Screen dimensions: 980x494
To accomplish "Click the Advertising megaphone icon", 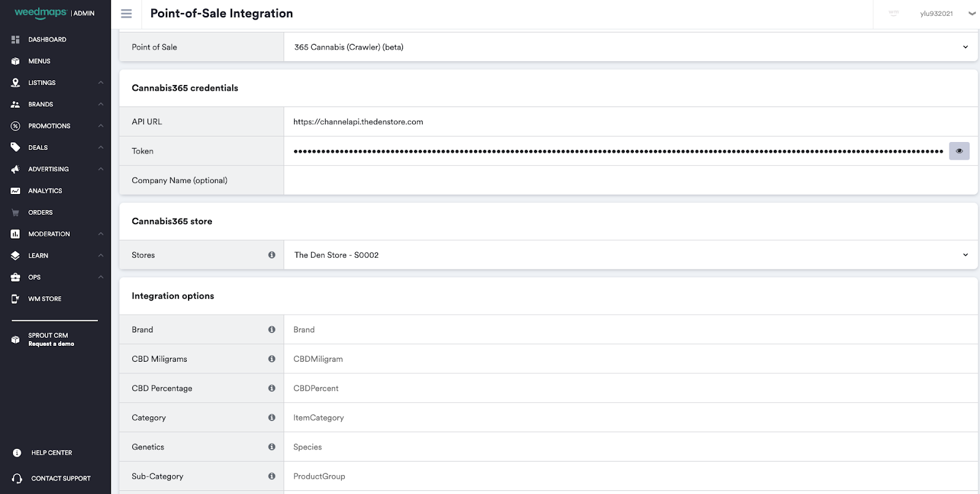I will 15,169.
